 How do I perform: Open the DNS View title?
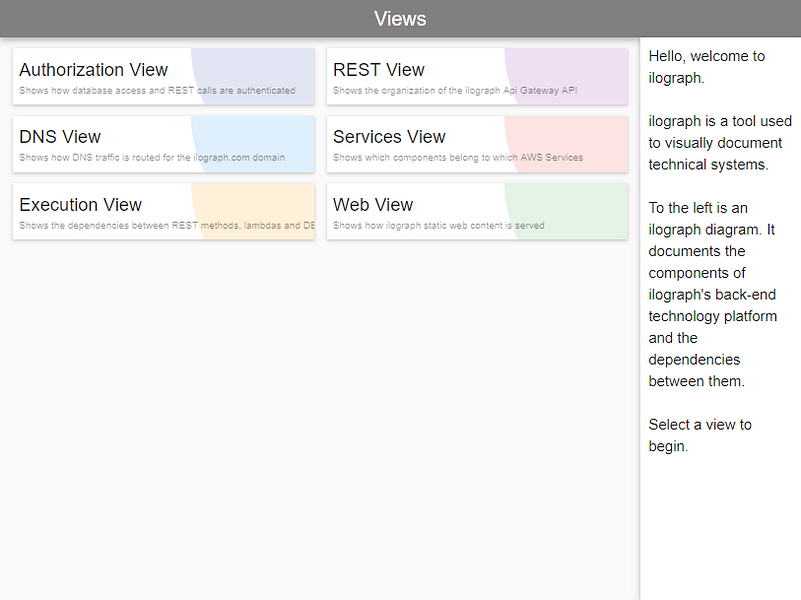[60, 137]
